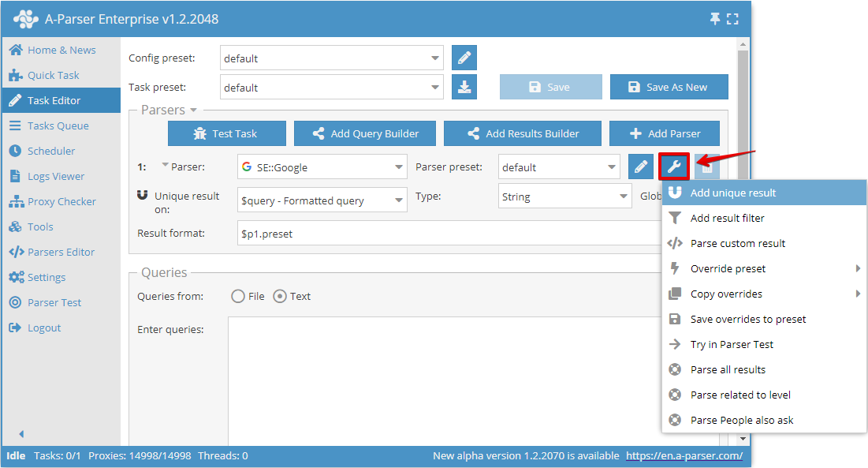Click the shield icon beside Unique result on
This screenshot has height=468, width=868.
coord(140,193)
